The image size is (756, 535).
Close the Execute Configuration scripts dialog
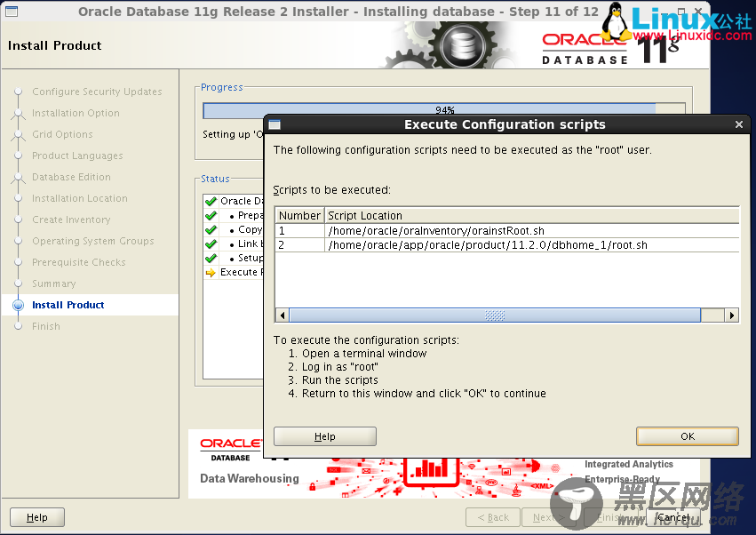(x=738, y=124)
